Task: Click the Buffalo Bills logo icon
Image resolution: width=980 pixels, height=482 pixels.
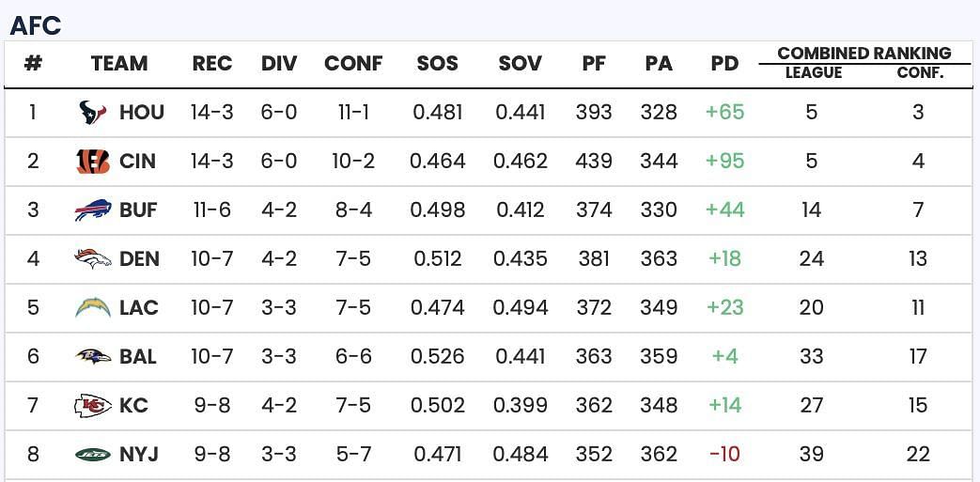Action: point(93,210)
